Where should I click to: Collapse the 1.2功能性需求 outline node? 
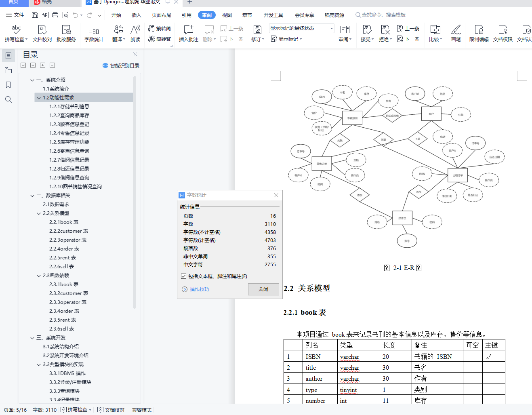pos(39,98)
